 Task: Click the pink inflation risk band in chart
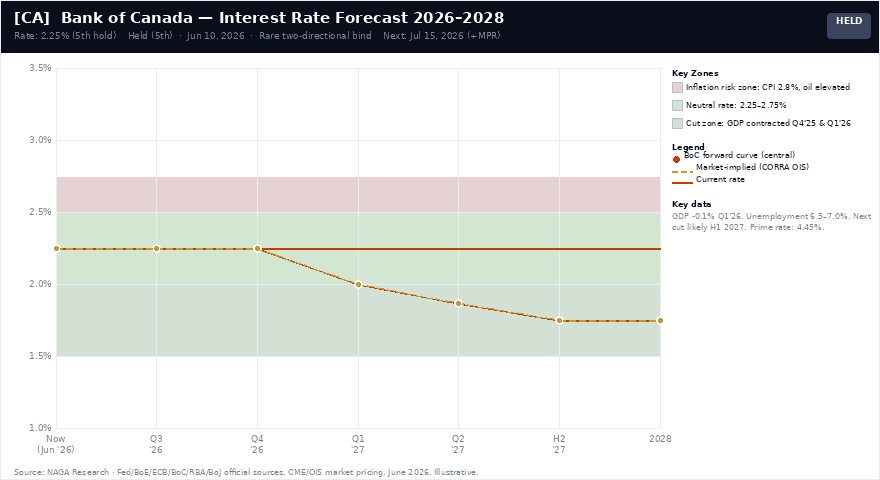pyautogui.click(x=358, y=195)
